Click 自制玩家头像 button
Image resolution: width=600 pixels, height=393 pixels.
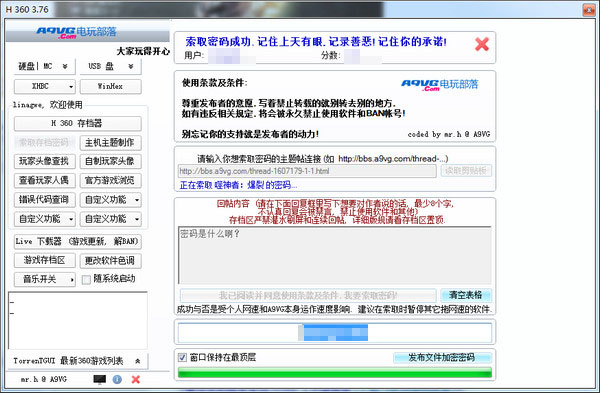(x=110, y=161)
